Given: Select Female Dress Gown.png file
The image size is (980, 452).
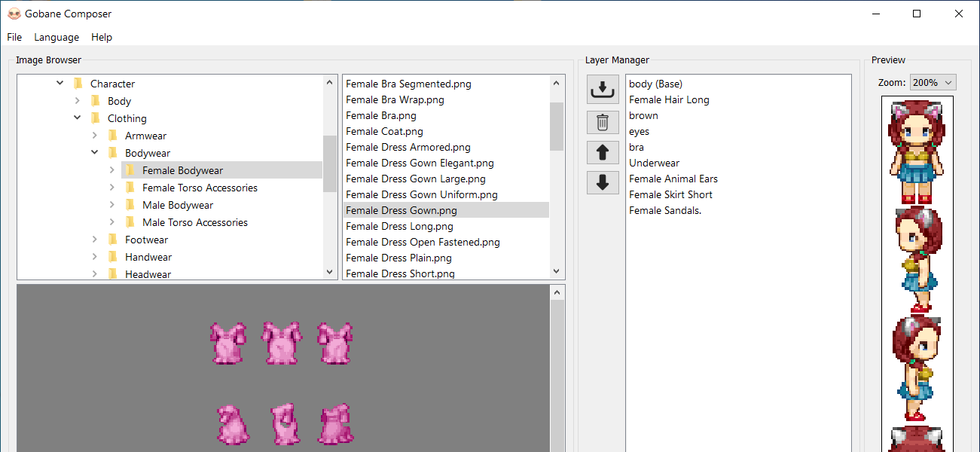Looking at the screenshot, I should (446, 210).
